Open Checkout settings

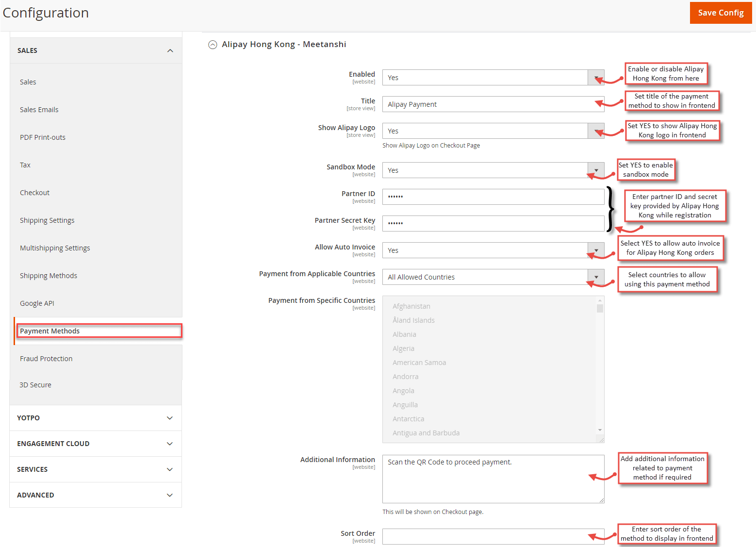point(35,193)
